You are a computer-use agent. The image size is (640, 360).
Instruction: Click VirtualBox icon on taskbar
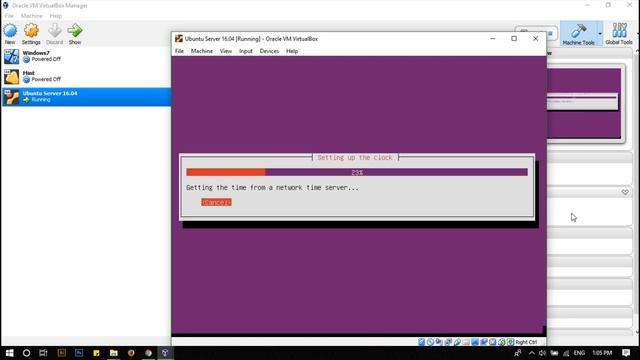[165, 353]
